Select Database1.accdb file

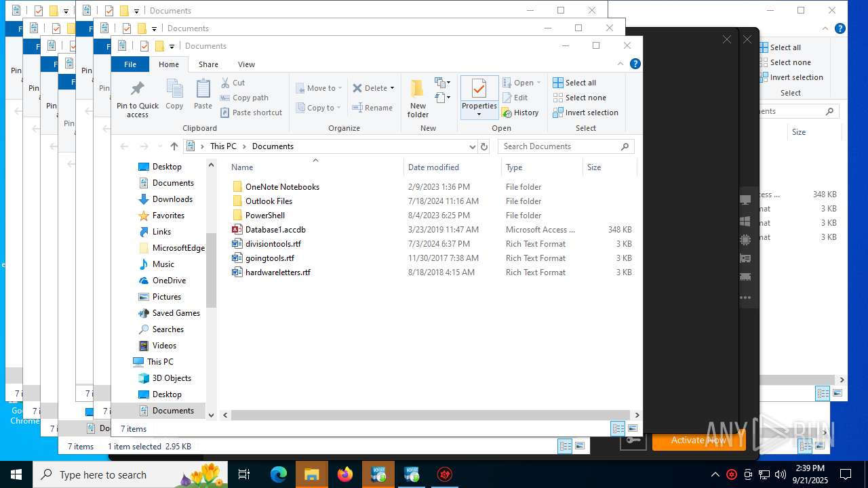[x=275, y=230]
